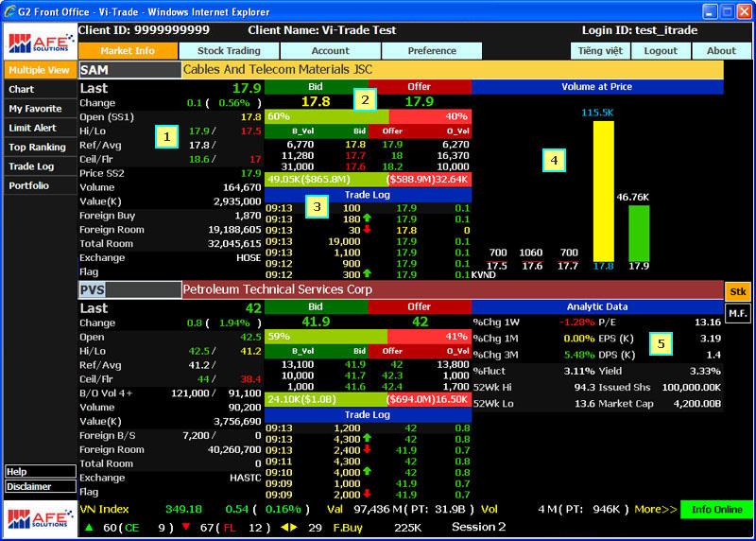Click the PVS 59% bid ratio bar
This screenshot has height=541, width=756.
click(326, 337)
